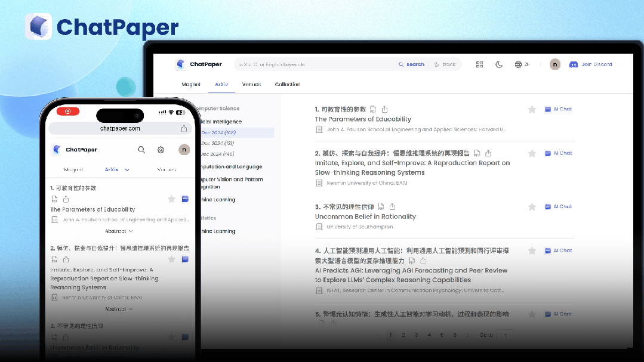This screenshot has height=362, width=644.
Task: Open settings gear icon on phone
Action: pyautogui.click(x=161, y=150)
